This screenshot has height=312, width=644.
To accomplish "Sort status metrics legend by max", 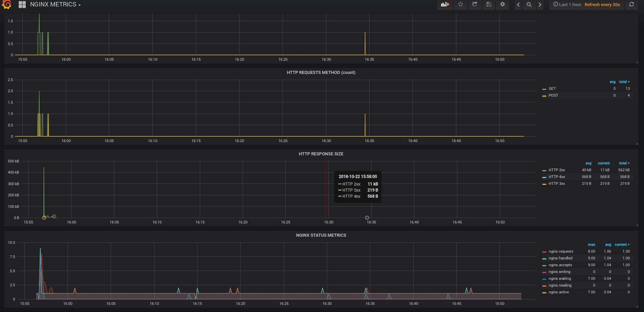I will tap(591, 245).
